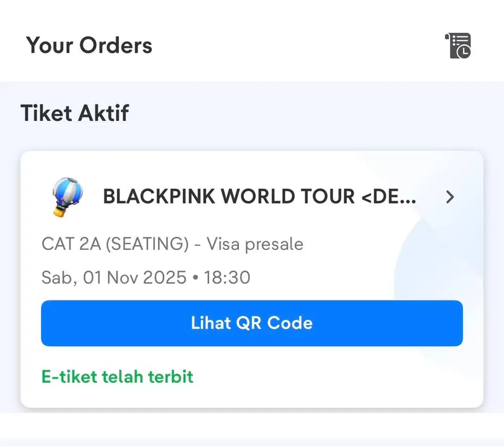Tap the word Code on the blue button
Viewport: 504px width, 448px height.
pyautogui.click(x=290, y=323)
